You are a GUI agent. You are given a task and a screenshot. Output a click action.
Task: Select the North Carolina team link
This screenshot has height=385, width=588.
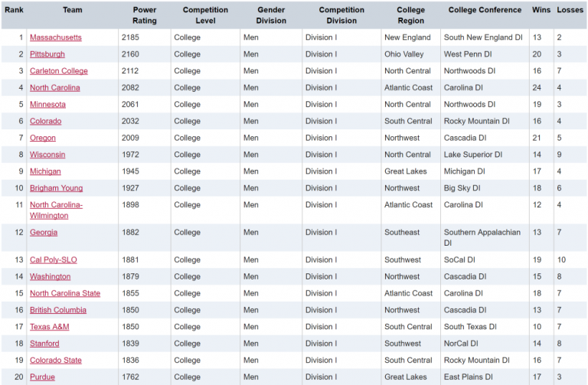click(54, 88)
